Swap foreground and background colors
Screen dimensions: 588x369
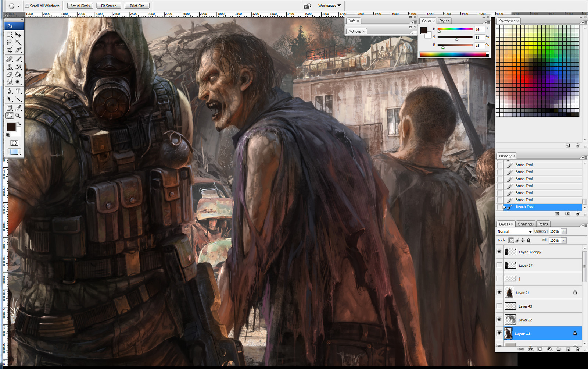pos(19,124)
